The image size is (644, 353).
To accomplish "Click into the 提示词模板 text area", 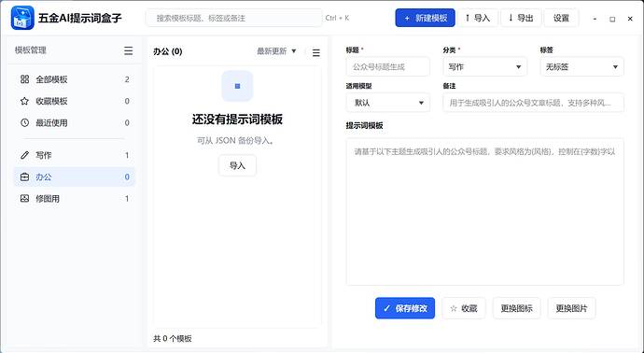I will (484, 212).
